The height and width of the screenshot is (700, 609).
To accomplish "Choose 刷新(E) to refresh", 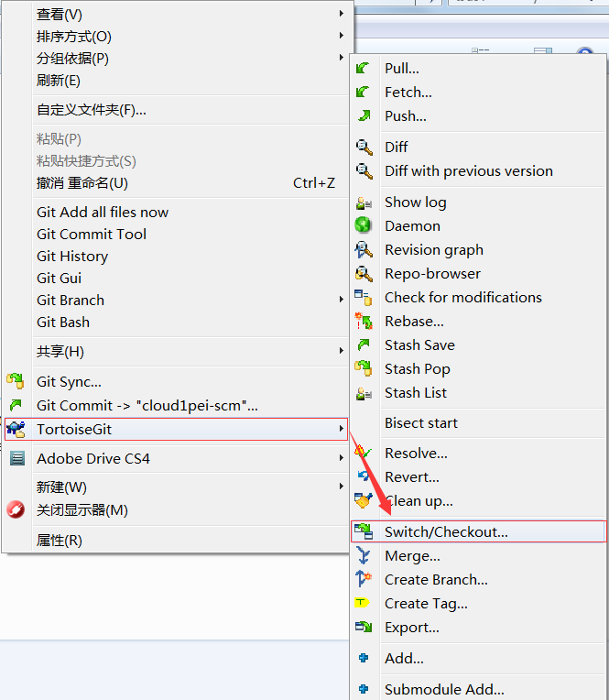I will (x=177, y=81).
